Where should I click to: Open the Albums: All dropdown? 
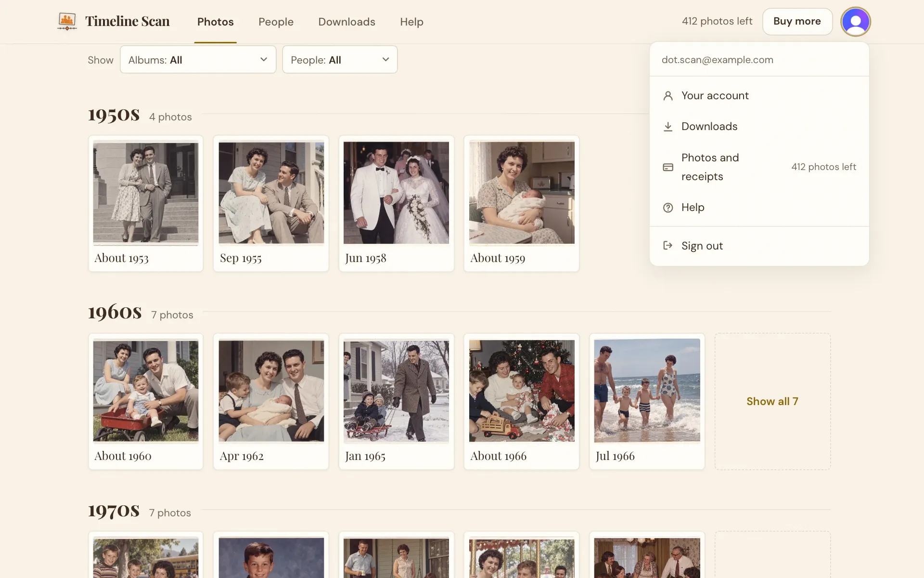point(198,60)
